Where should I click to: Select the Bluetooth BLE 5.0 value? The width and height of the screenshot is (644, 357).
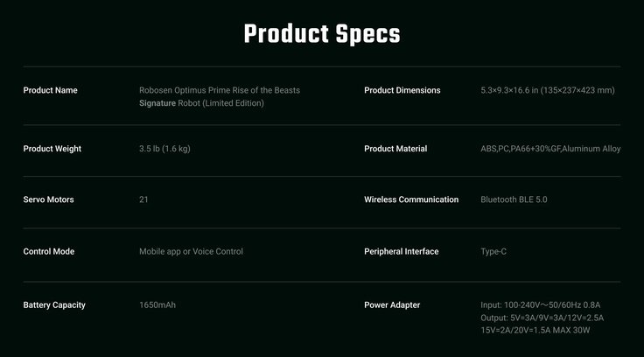point(514,199)
